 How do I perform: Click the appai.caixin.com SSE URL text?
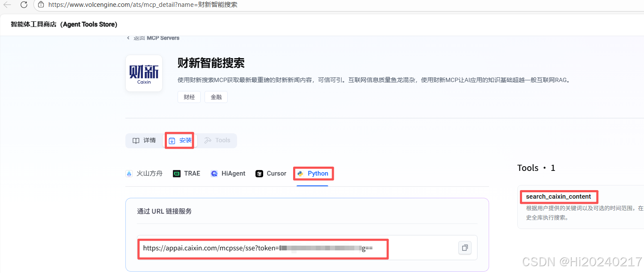258,248
